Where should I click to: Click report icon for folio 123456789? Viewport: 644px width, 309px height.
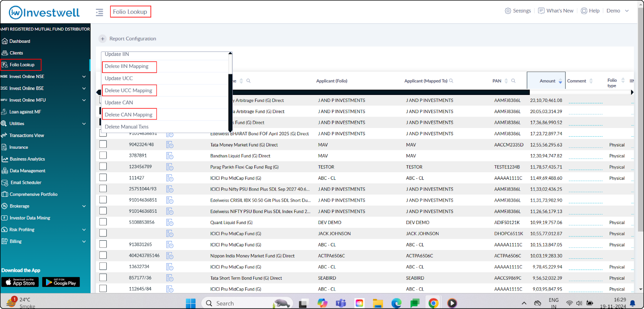pos(170,167)
